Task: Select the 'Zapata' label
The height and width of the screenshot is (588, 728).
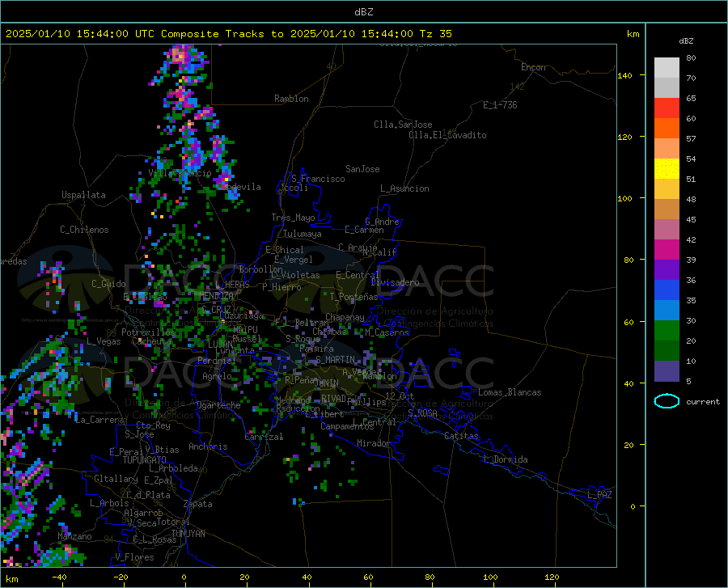Action: coord(198,504)
